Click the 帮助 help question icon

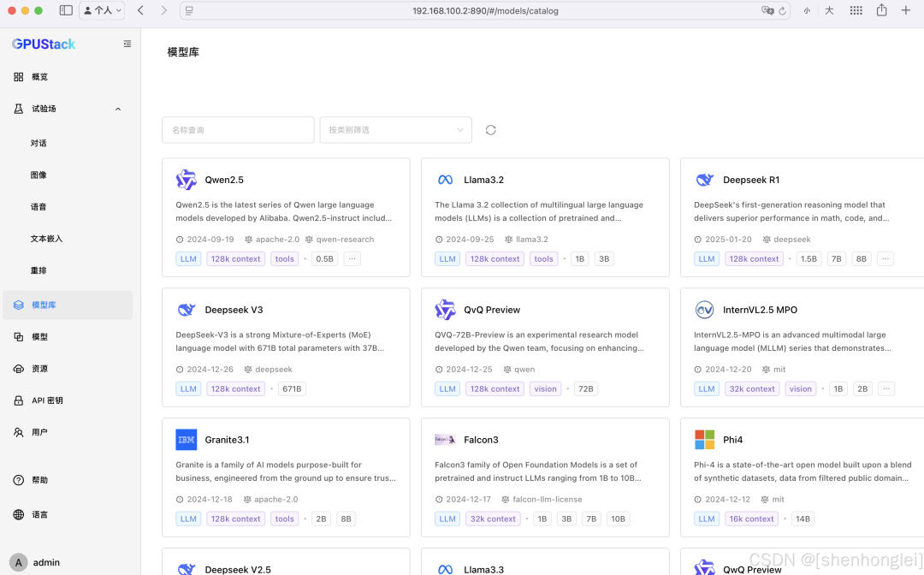(x=18, y=480)
